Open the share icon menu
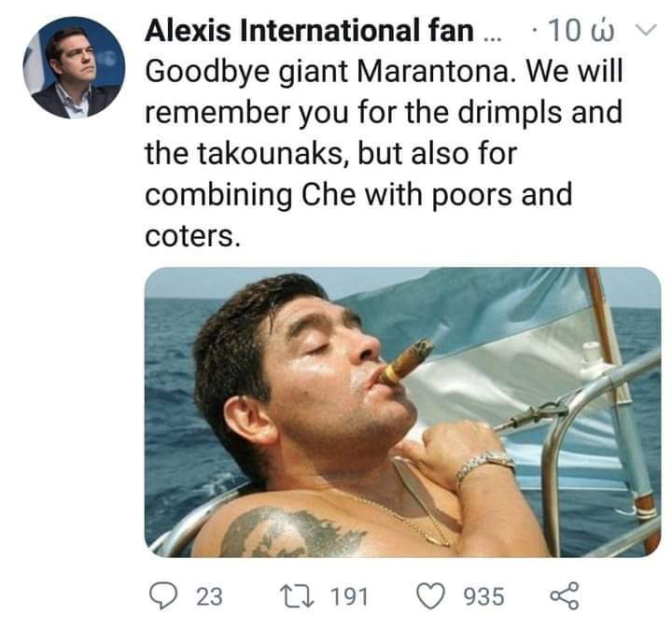Viewport: 672px width, 628px height. (x=565, y=596)
